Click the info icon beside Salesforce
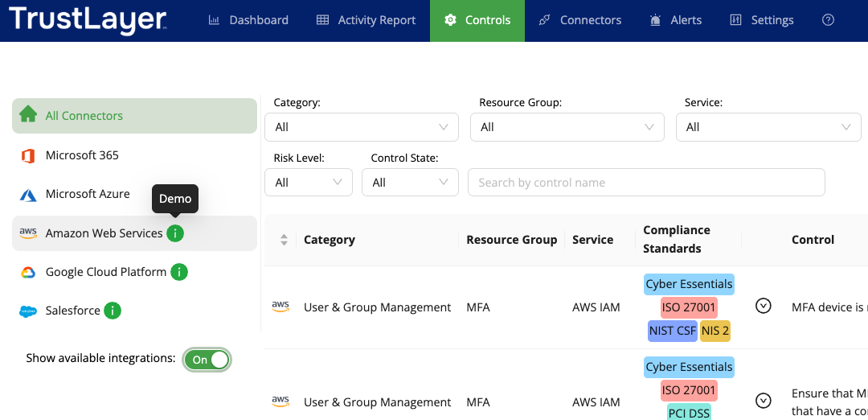This screenshot has width=868, height=420. coord(113,311)
